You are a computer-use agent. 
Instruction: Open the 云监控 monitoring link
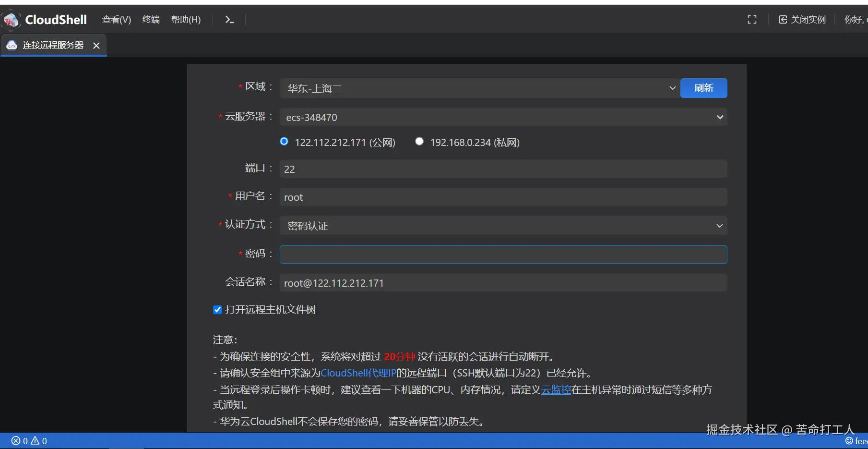[555, 390]
